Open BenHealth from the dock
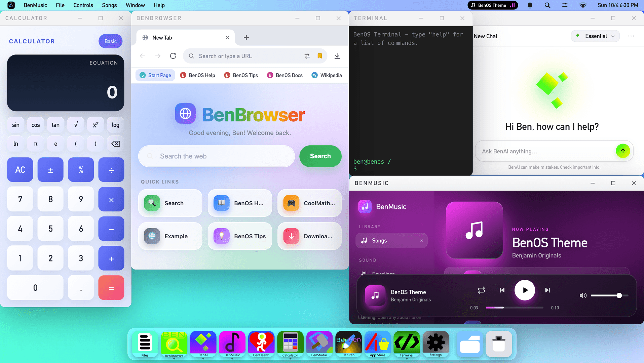Screen dimensions: 644x363 261,344
